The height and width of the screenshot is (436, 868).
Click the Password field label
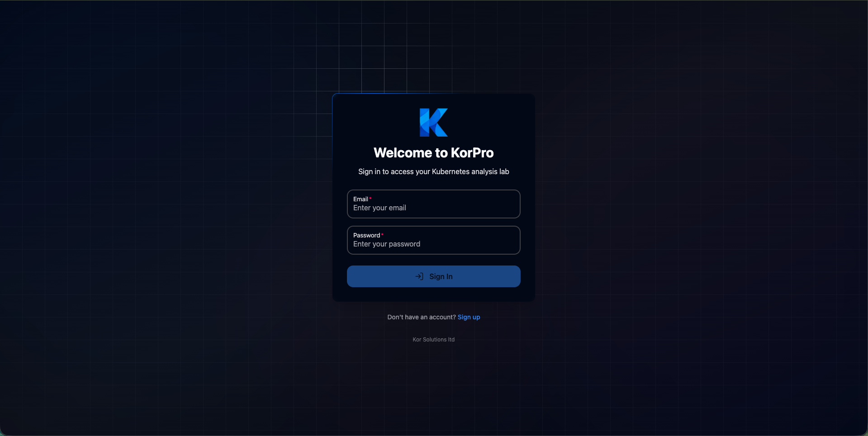tap(365, 235)
